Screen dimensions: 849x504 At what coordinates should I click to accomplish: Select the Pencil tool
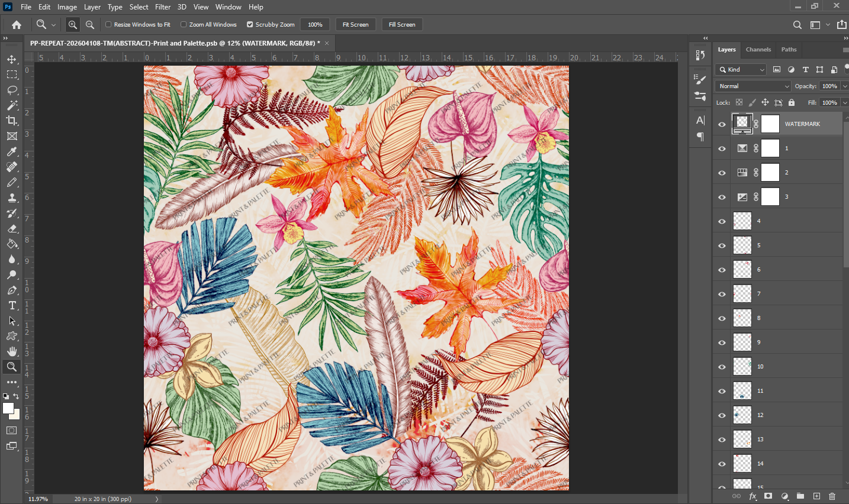coord(12,182)
